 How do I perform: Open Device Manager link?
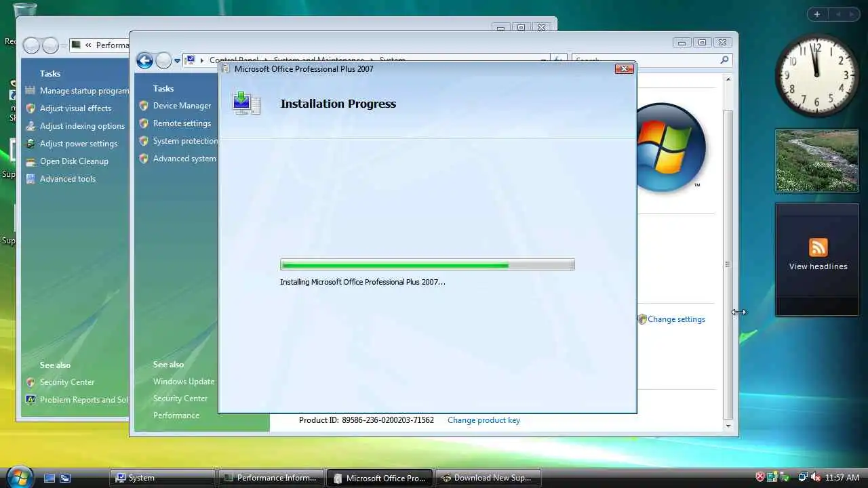click(182, 106)
